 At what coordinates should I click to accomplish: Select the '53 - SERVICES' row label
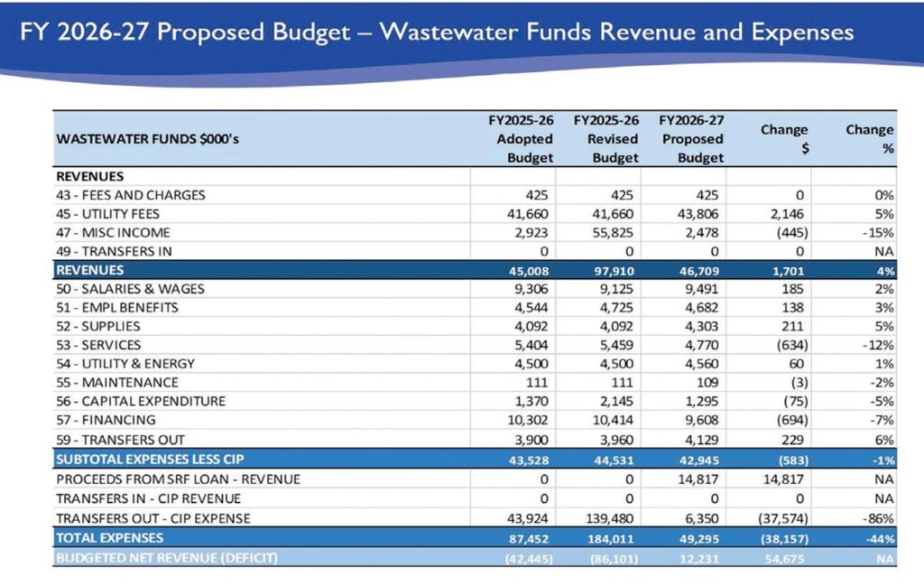pyautogui.click(x=98, y=346)
